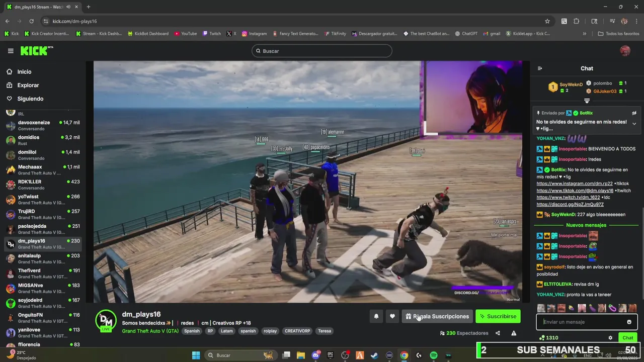Screen dimensions: 644x362
Task: Open a new browser tab
Action: pos(88,7)
